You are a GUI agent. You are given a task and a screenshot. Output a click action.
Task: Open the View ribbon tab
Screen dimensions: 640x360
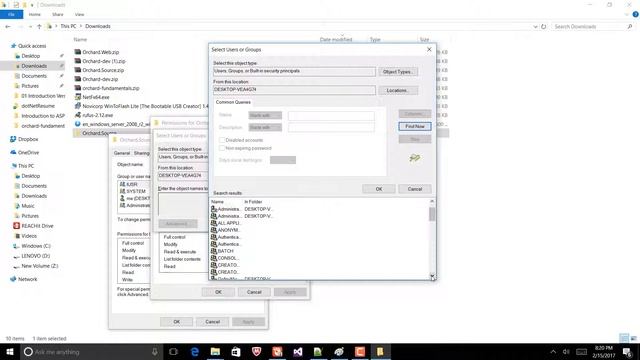(x=79, y=15)
